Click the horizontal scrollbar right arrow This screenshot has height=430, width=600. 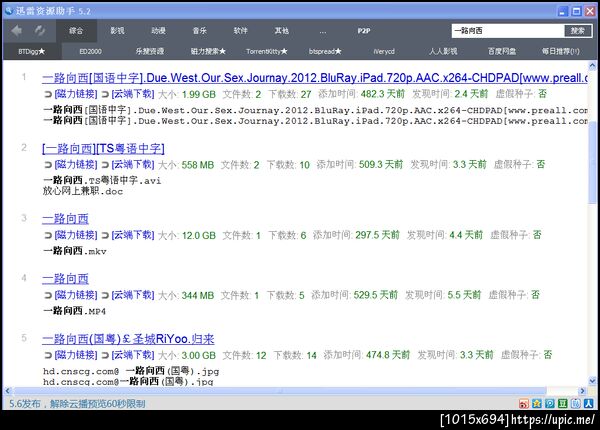pos(582,391)
